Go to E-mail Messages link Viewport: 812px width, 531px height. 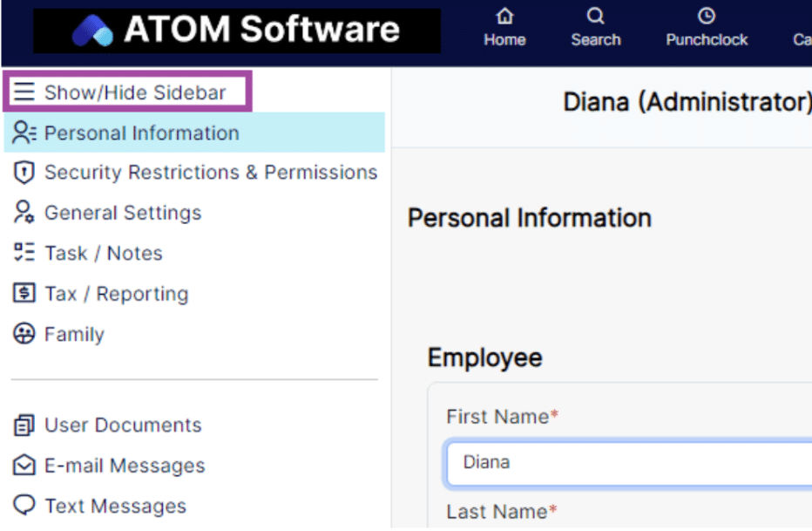pyautogui.click(x=125, y=466)
